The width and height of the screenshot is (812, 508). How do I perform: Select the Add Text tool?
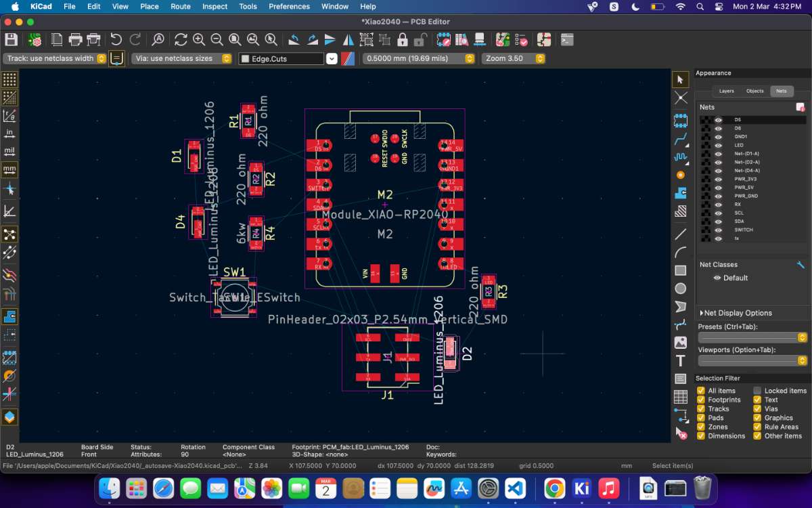click(681, 361)
